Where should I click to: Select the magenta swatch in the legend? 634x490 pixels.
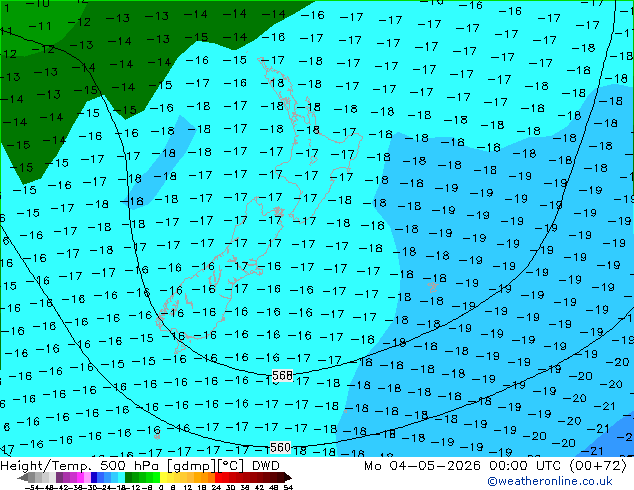[80, 477]
